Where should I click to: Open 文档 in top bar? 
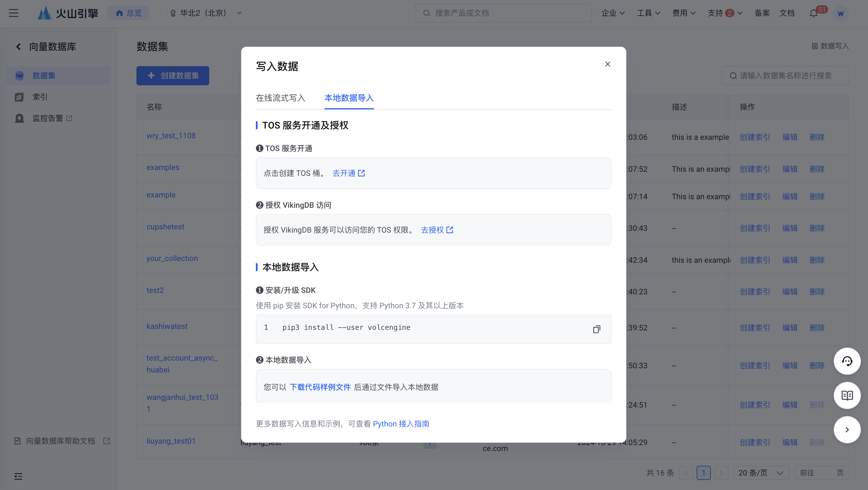787,13
